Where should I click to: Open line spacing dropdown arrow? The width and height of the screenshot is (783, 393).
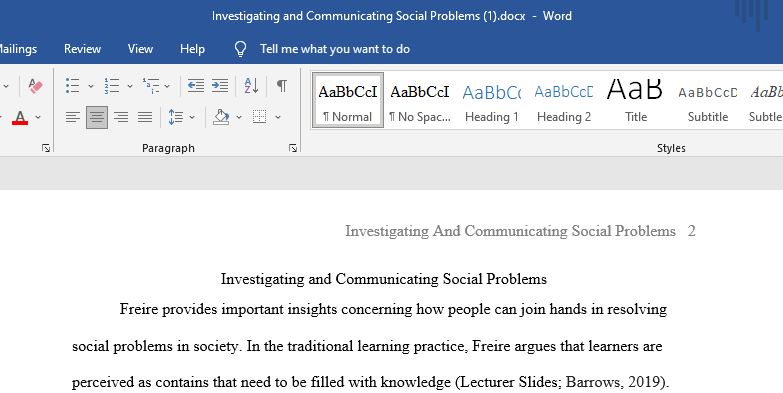(x=192, y=117)
